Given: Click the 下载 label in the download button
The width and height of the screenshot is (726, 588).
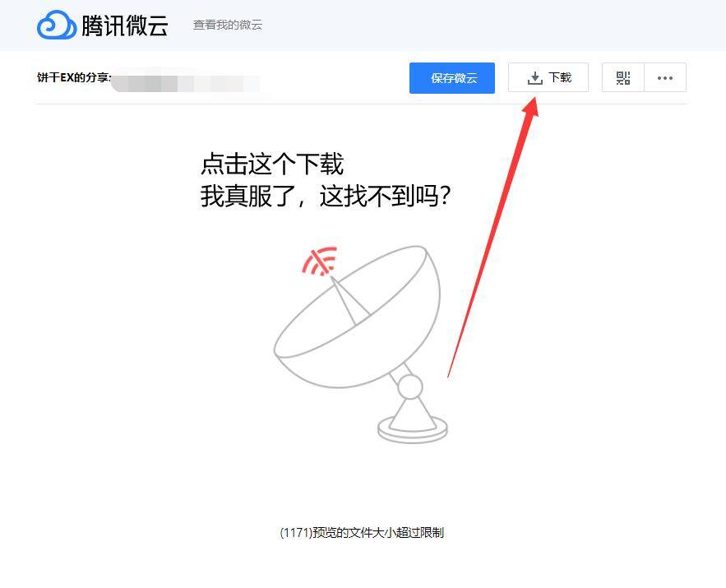Looking at the screenshot, I should pos(560,77).
